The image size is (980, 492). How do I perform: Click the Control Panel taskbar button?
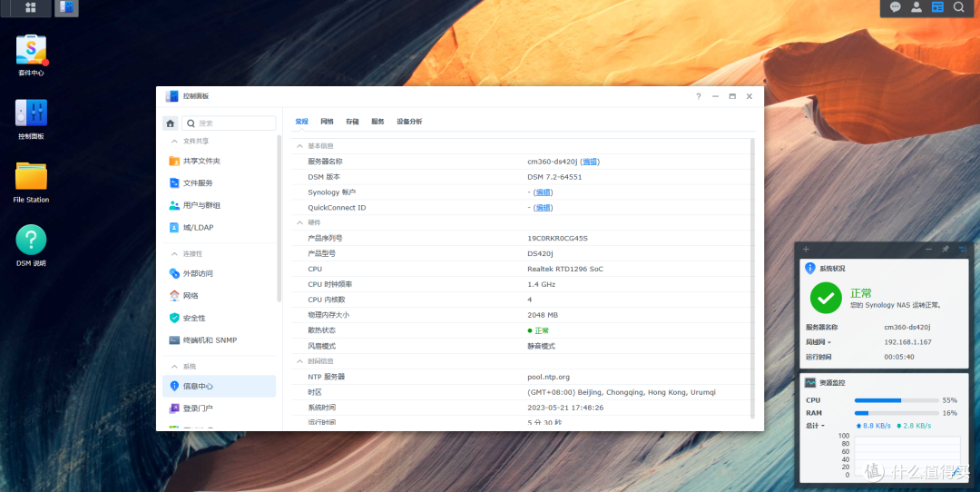[x=66, y=7]
